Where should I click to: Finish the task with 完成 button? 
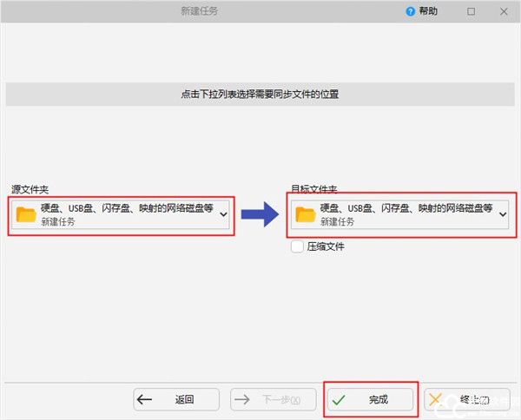[x=370, y=399]
